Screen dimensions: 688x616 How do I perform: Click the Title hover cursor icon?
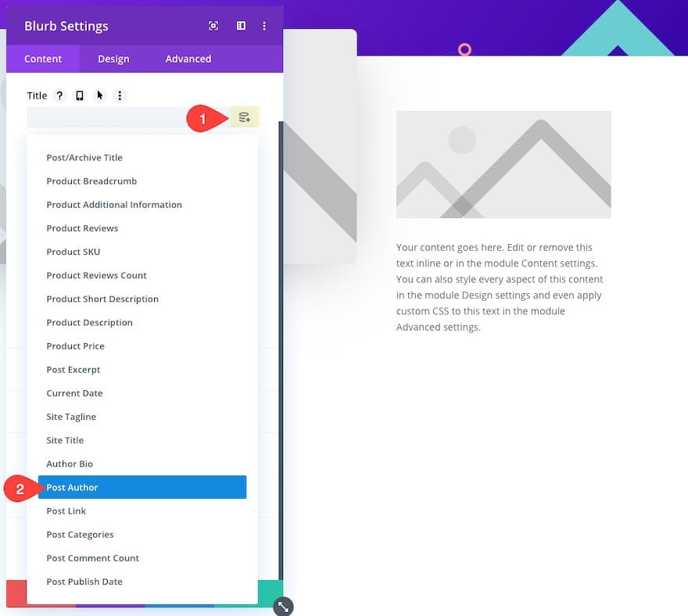[x=100, y=95]
